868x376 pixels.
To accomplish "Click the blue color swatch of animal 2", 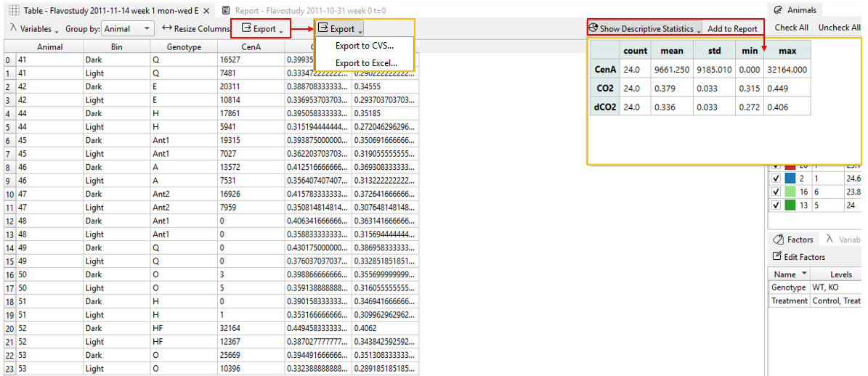I will tap(790, 178).
